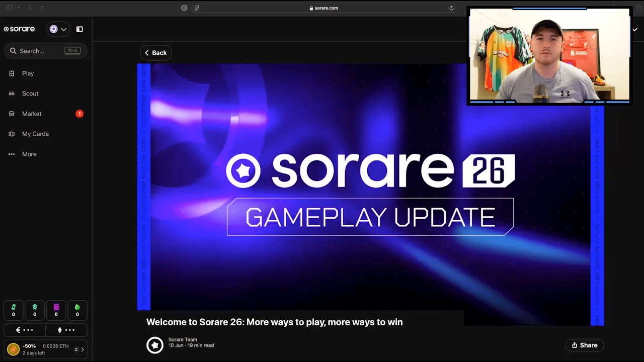Click the Safari tab overview icon

click(639, 8)
